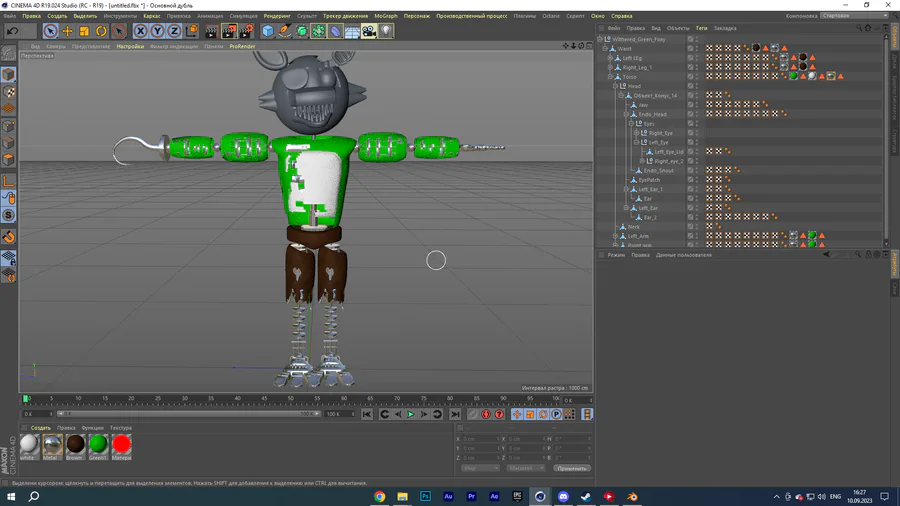Click the Undo arrow in the toolbar
Screen dimensions: 900x506
coord(13,31)
